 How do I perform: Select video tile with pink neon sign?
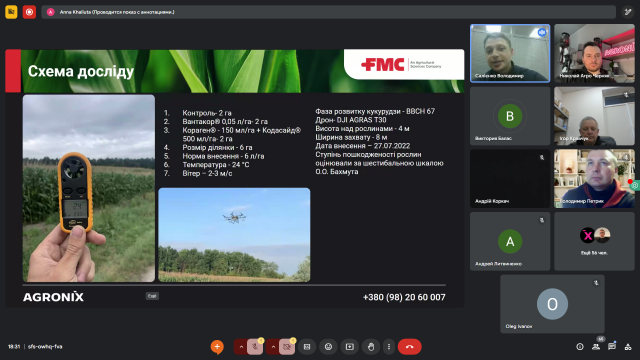coord(594,53)
